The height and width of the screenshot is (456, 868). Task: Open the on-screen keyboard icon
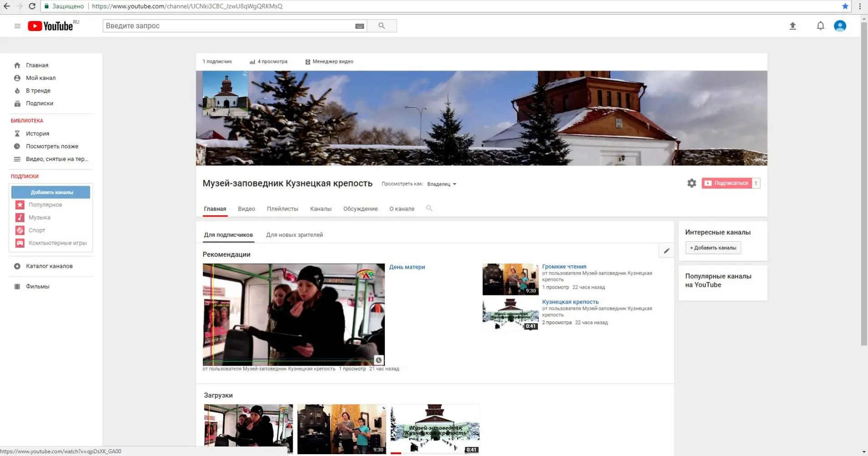[x=360, y=26]
